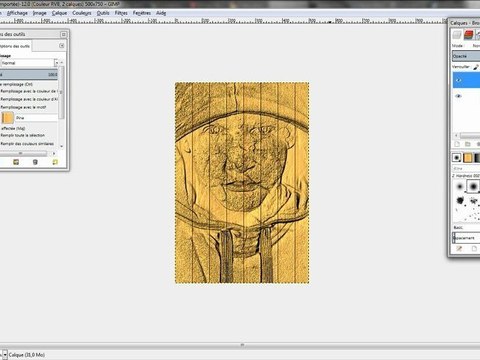Screen dimensions: 480x360
Task: Click the Basic brush tag field
Action: 466,227
